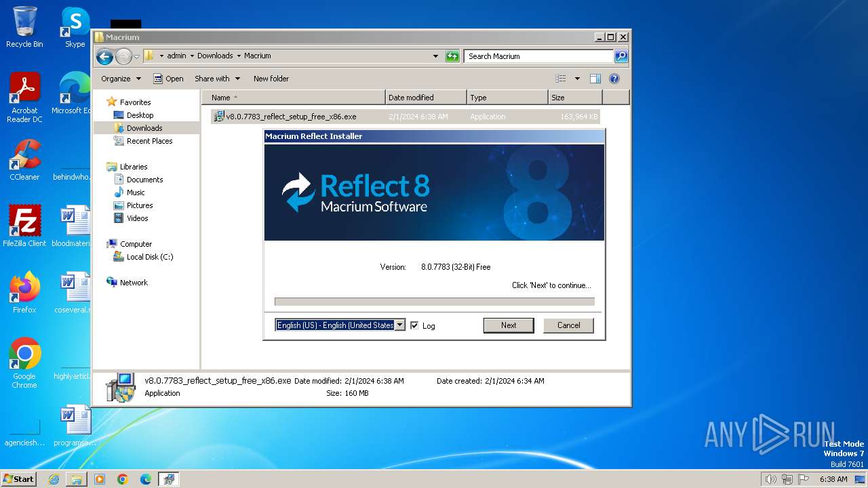Refresh the Macrium folder view

(452, 56)
